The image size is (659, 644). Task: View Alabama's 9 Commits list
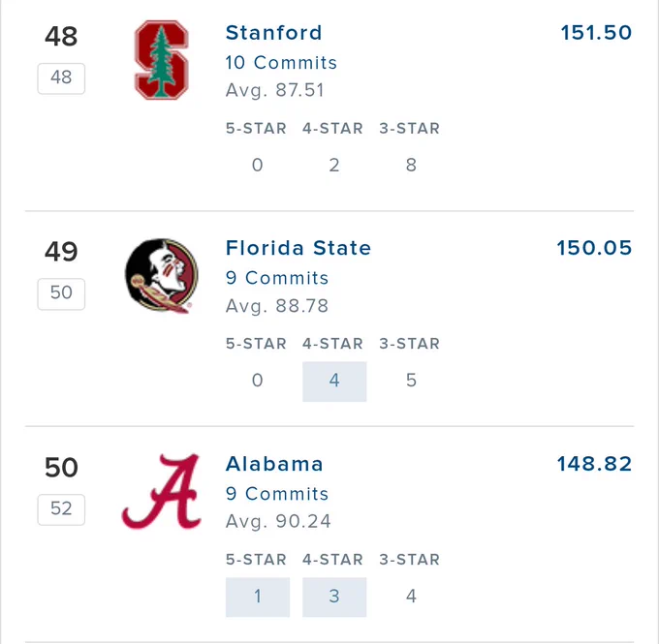tap(277, 494)
